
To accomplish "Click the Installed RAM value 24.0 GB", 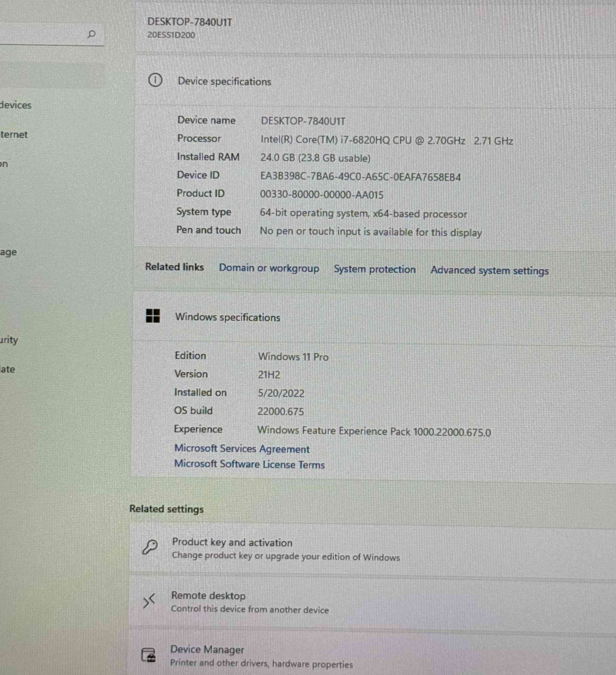I will (315, 158).
